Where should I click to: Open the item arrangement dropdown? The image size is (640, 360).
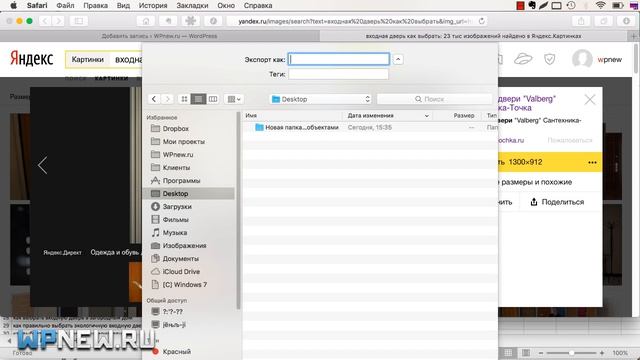point(234,99)
